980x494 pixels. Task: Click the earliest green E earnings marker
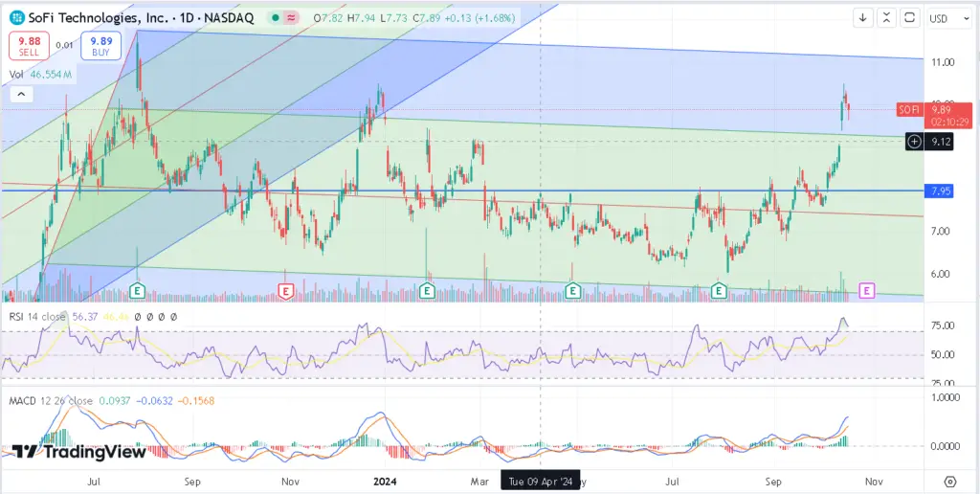[137, 290]
